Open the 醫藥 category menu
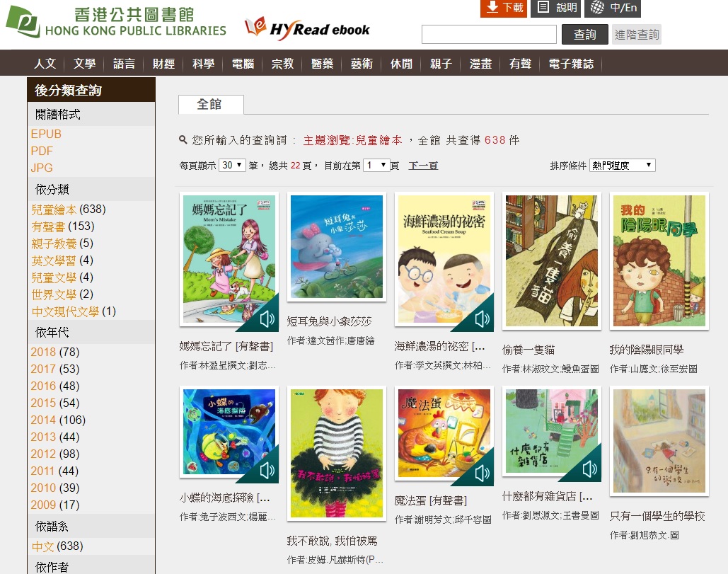Image resolution: width=728 pixels, height=574 pixels. pos(322,63)
